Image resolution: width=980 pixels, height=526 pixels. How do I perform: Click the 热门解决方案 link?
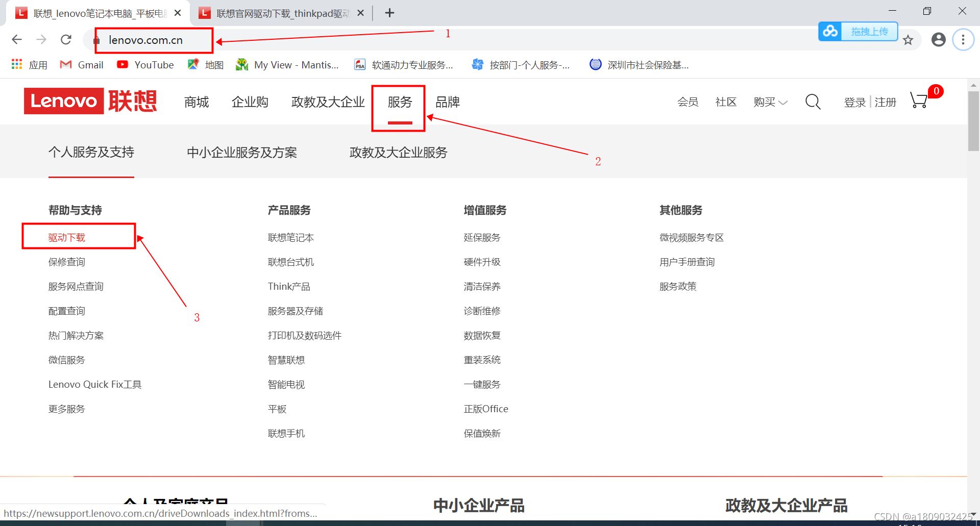click(x=76, y=336)
